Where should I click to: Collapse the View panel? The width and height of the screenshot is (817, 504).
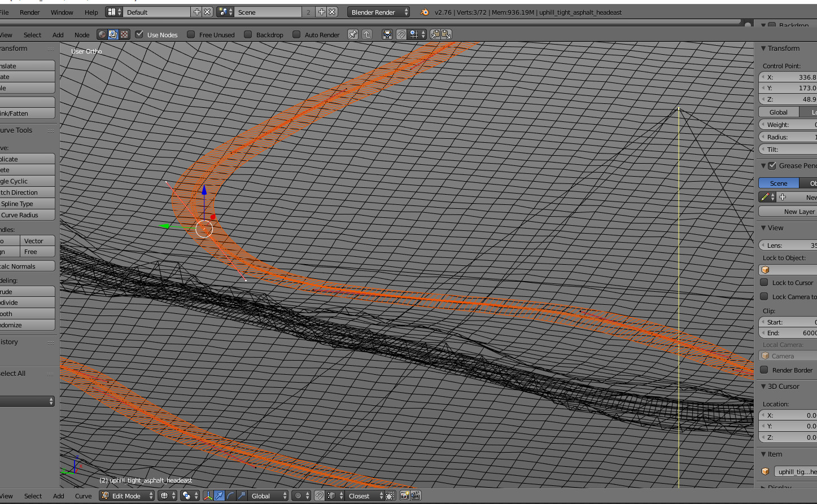point(763,228)
